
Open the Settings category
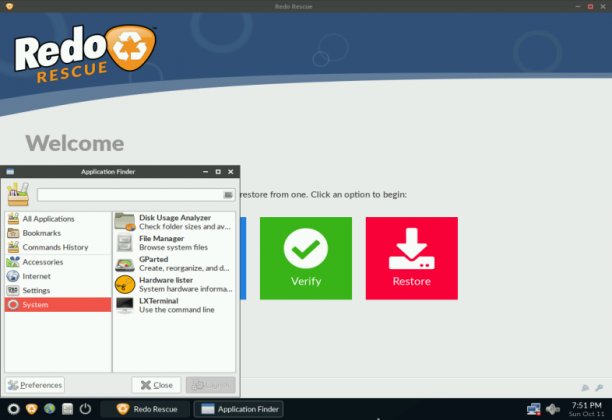pos(58,290)
